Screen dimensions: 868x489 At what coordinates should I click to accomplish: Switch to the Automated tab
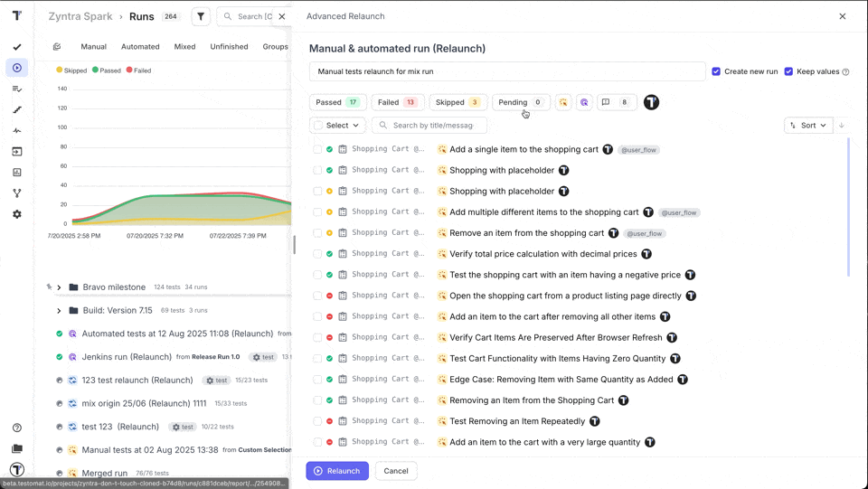140,47
